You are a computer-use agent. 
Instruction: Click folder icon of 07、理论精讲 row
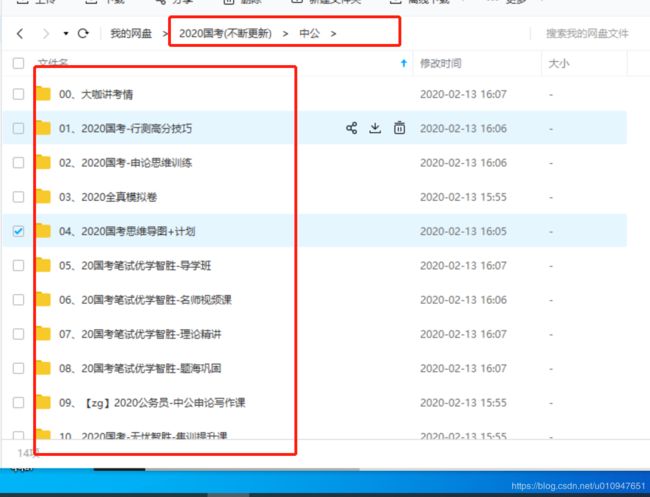43,334
